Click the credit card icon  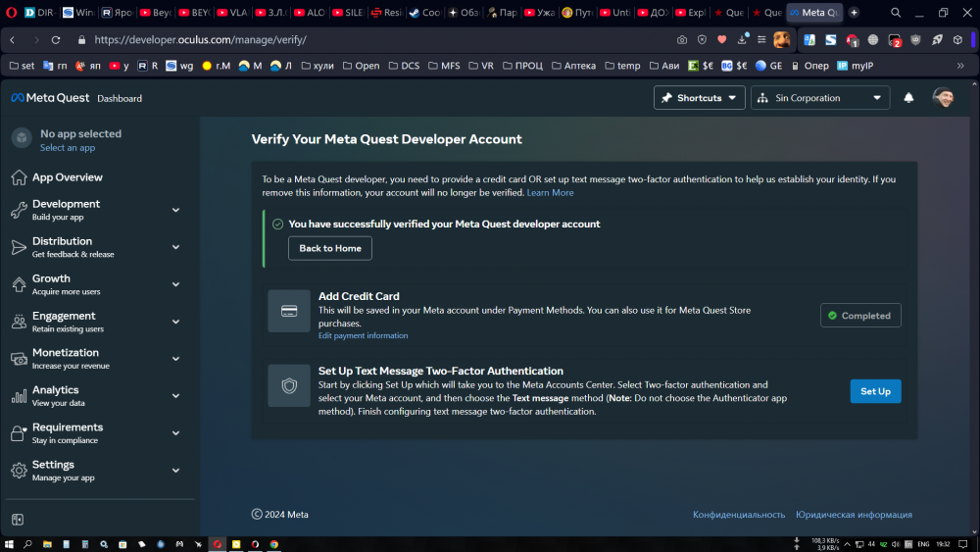coord(289,311)
